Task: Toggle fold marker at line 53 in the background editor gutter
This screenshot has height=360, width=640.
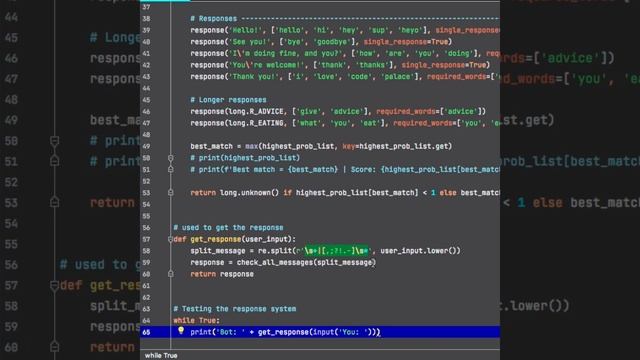Action: point(54,202)
